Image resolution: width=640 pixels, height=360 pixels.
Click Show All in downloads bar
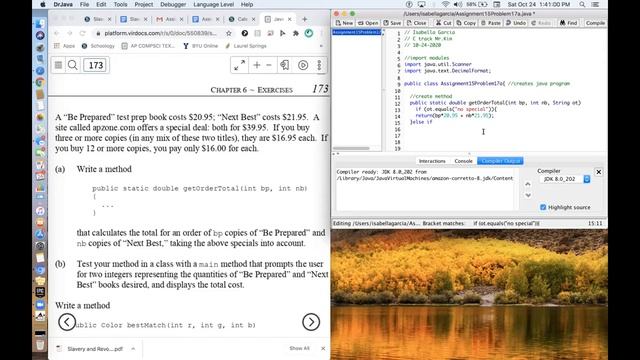(x=300, y=349)
